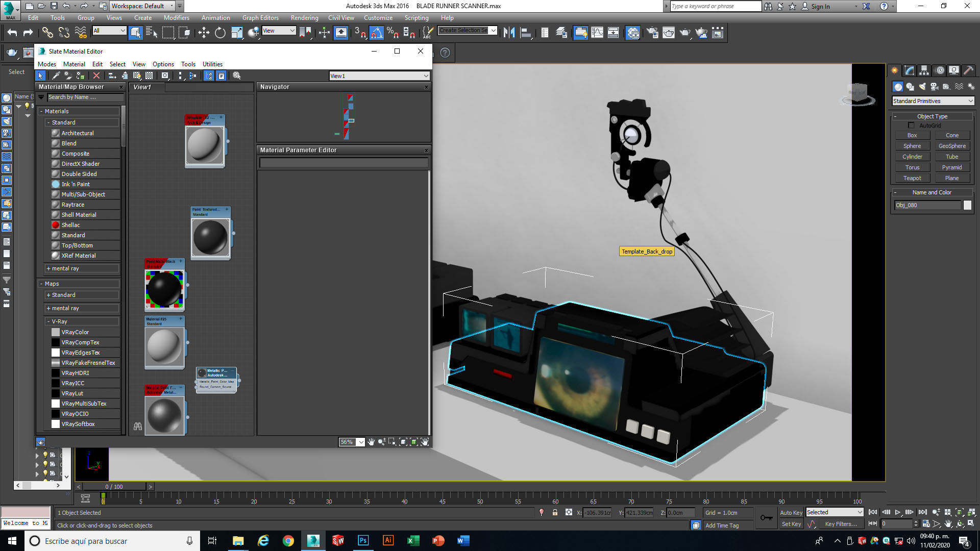The width and height of the screenshot is (980, 551).
Task: Pick Material from Object eyedropper
Action: 56,76
